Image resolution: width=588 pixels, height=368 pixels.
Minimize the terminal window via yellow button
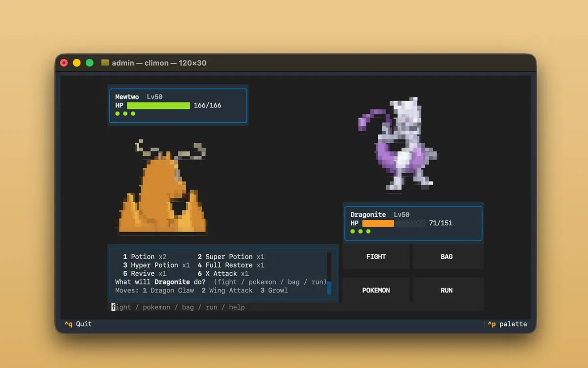(76, 63)
